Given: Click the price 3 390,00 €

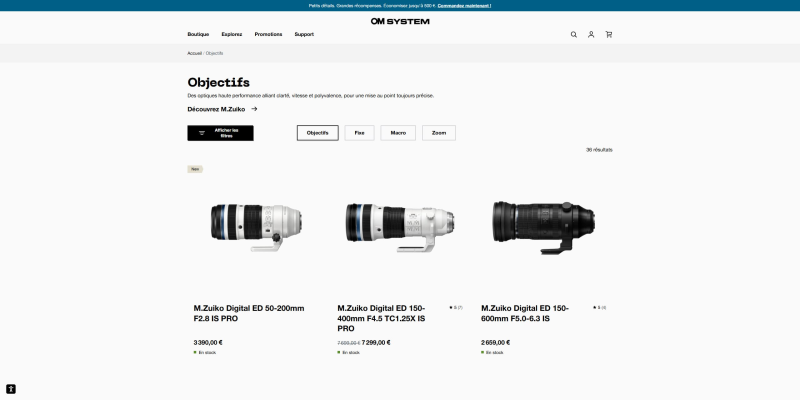Looking at the screenshot, I should click(x=208, y=343).
